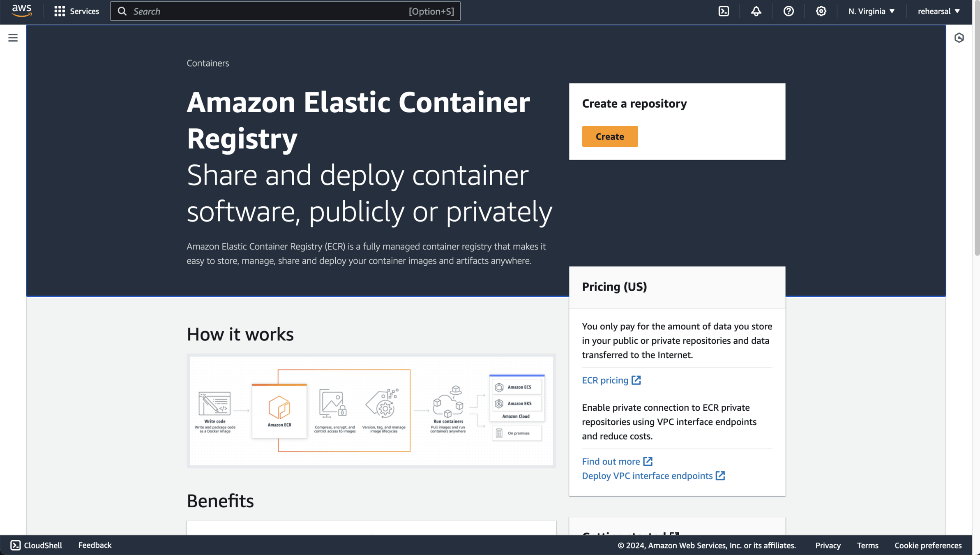Click the Feedback footer item

(x=95, y=545)
